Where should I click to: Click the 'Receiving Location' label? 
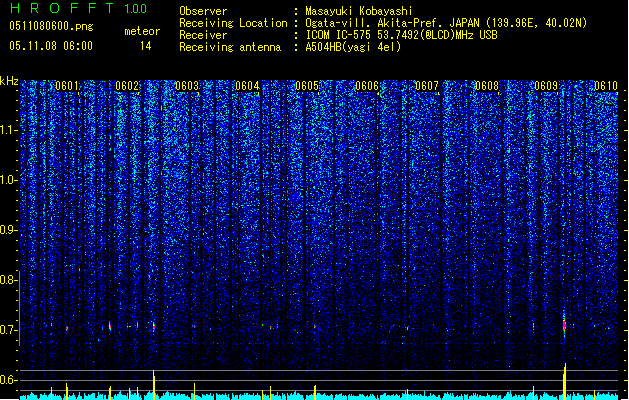[x=233, y=23]
